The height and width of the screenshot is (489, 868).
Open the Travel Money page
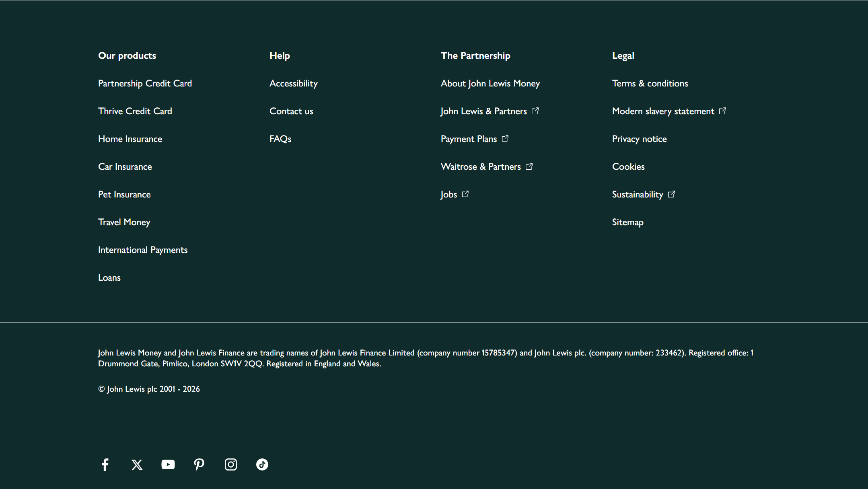124,222
